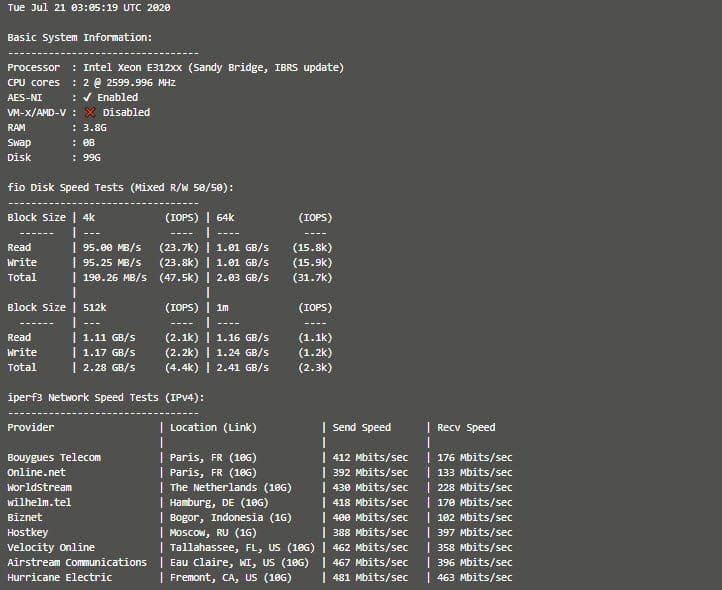Viewport: 722px width, 590px height.
Task: Click the 1m write speed '1.24 GB/s'
Action: 243,352
